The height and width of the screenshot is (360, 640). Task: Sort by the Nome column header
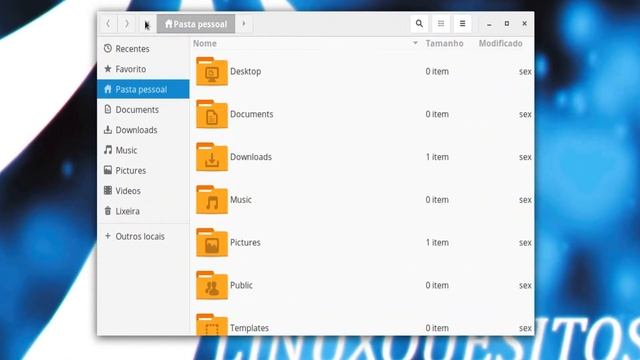[205, 43]
